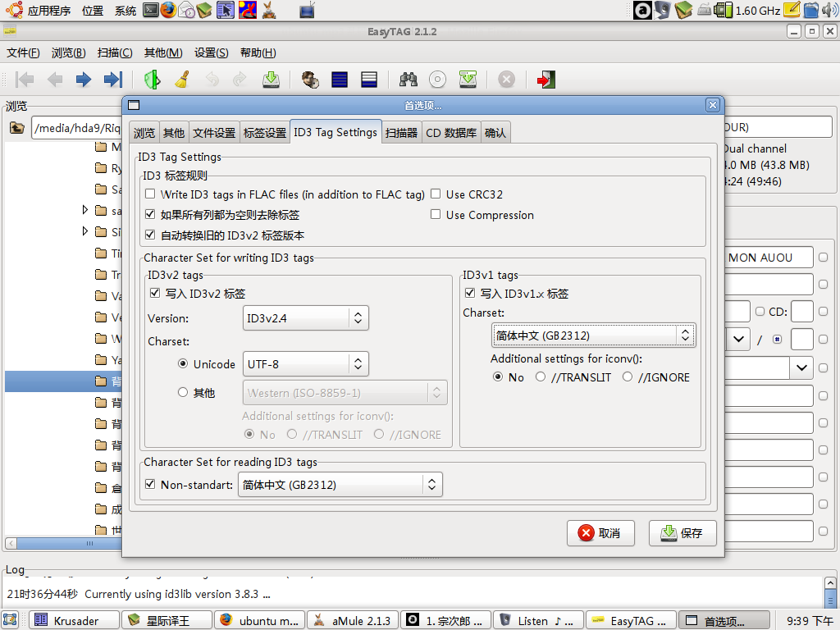The image size is (840, 630).
Task: Click the 保存 save button
Action: point(682,533)
